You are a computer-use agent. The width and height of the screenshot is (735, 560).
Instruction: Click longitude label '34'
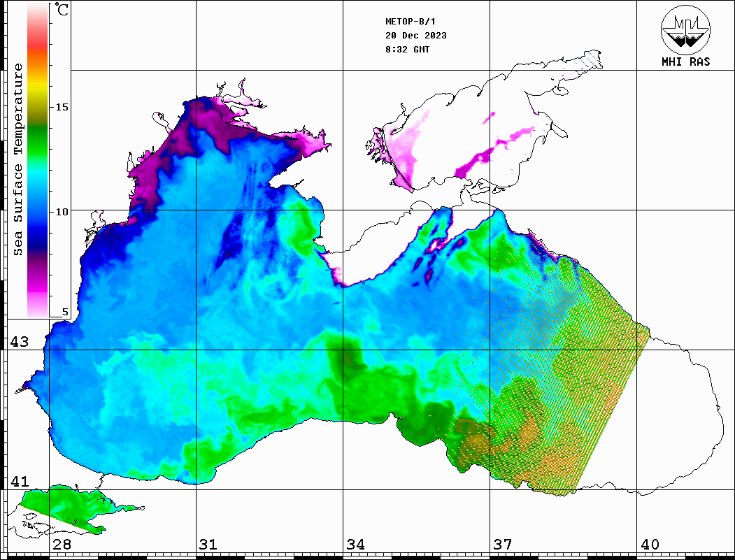click(x=355, y=545)
